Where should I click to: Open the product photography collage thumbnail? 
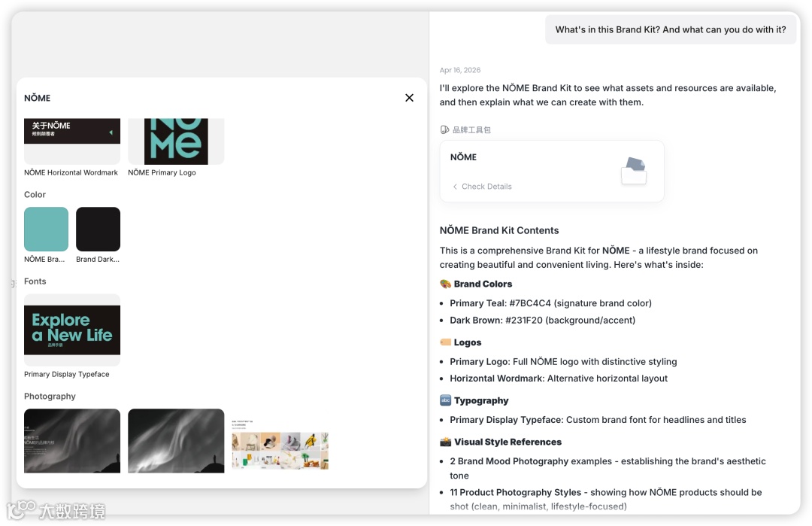tap(280, 445)
